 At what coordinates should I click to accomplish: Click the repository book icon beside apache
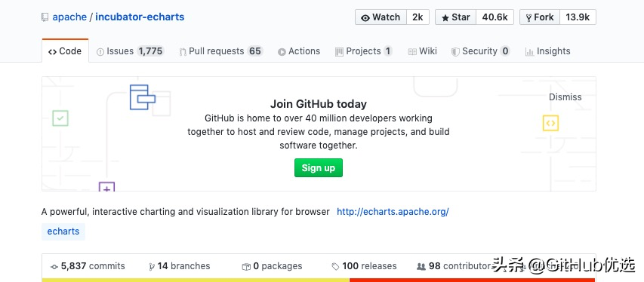point(45,17)
